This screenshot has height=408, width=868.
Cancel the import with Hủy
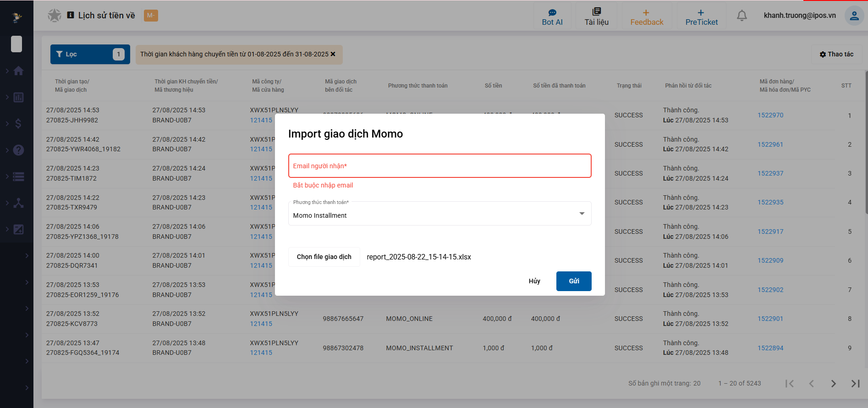(534, 281)
